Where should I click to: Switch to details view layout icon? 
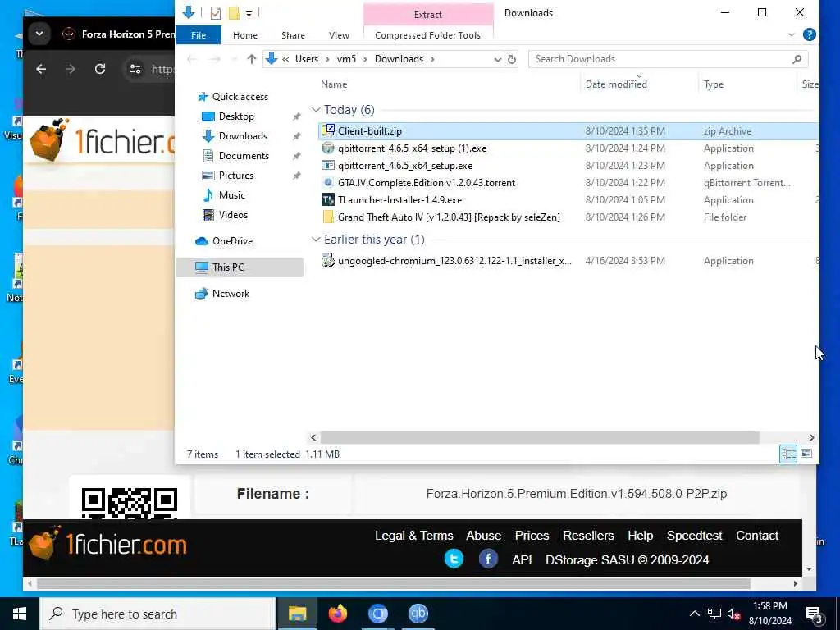click(x=788, y=454)
